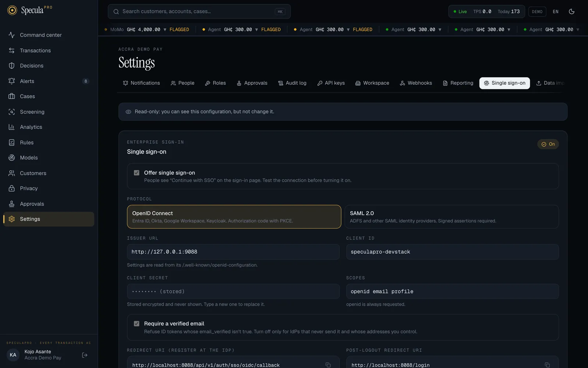Screen dimensions: 588x368
Task: Go to Transactions in the sidebar
Action: click(49, 50)
